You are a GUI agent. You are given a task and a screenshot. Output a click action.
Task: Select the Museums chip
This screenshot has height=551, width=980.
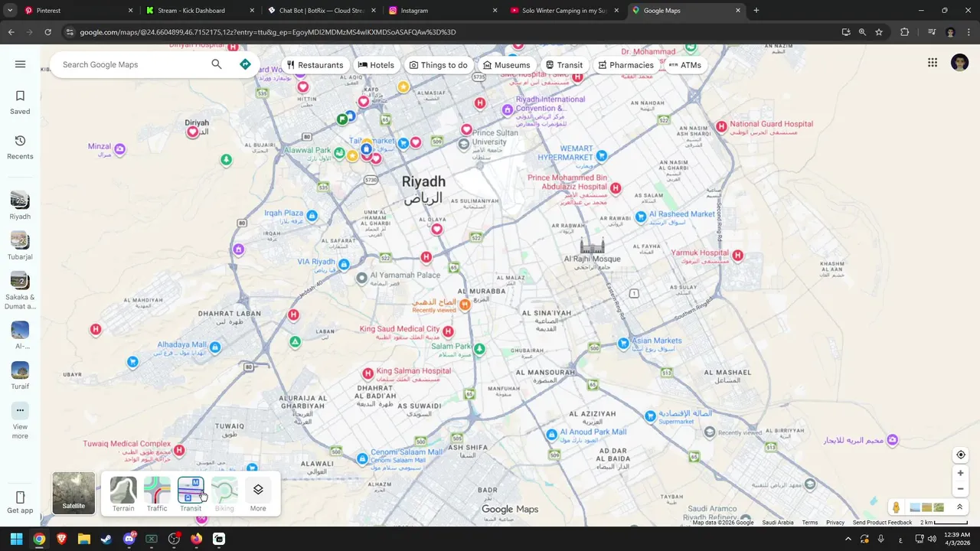pos(506,65)
